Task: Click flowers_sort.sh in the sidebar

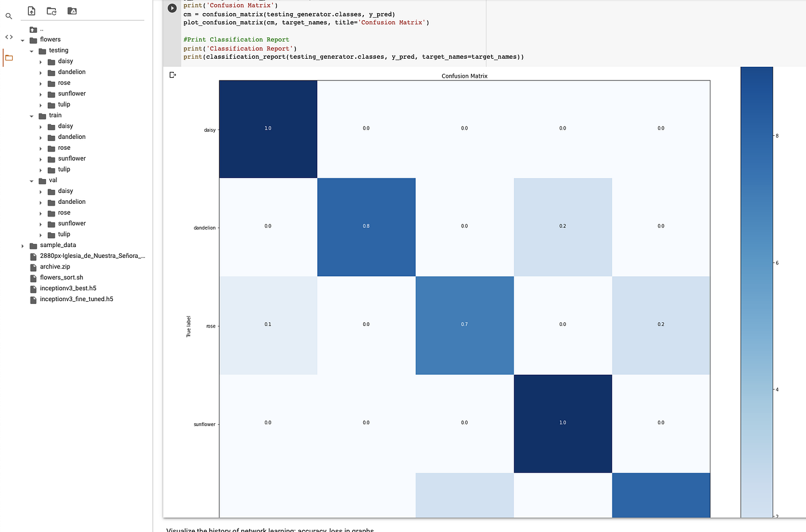Action: (x=61, y=277)
